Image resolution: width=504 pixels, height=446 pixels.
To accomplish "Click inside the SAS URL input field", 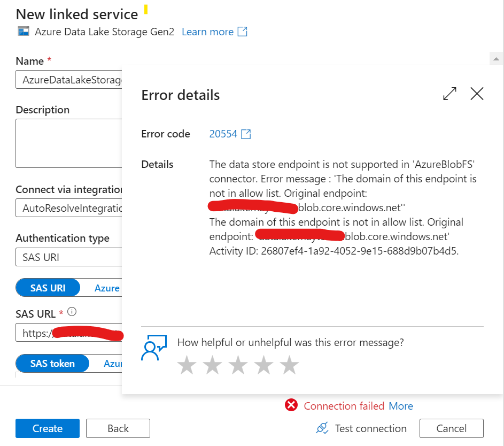I will point(64,333).
